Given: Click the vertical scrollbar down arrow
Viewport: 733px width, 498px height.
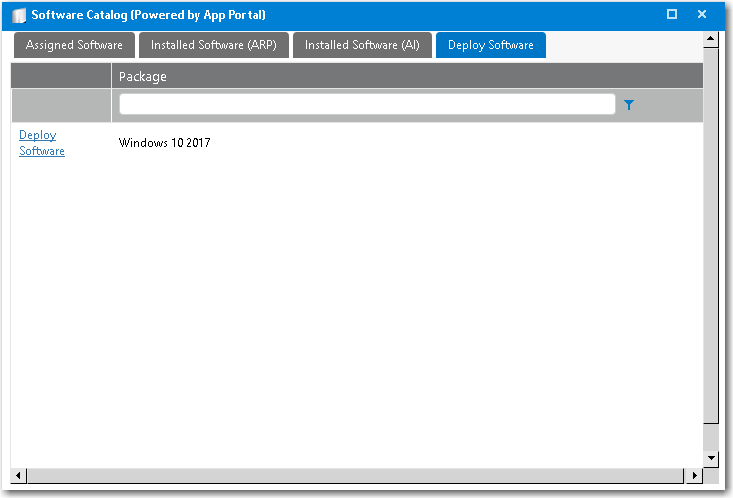Looking at the screenshot, I should point(711,457).
